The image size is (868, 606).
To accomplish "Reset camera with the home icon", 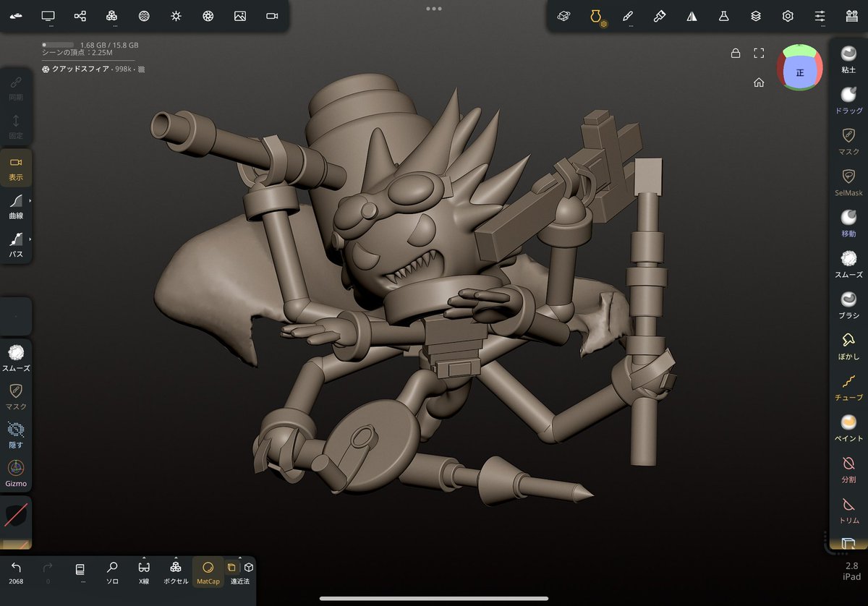I will click(x=759, y=82).
